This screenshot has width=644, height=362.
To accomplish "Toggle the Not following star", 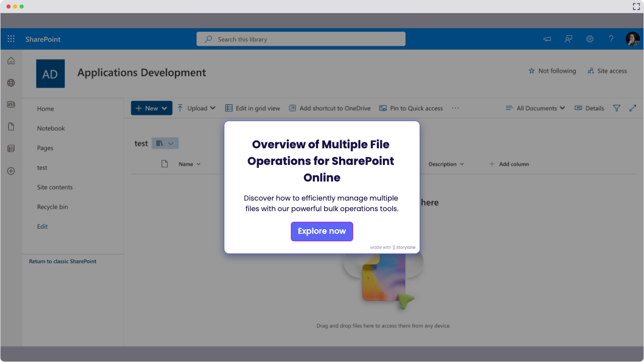I will [552, 71].
